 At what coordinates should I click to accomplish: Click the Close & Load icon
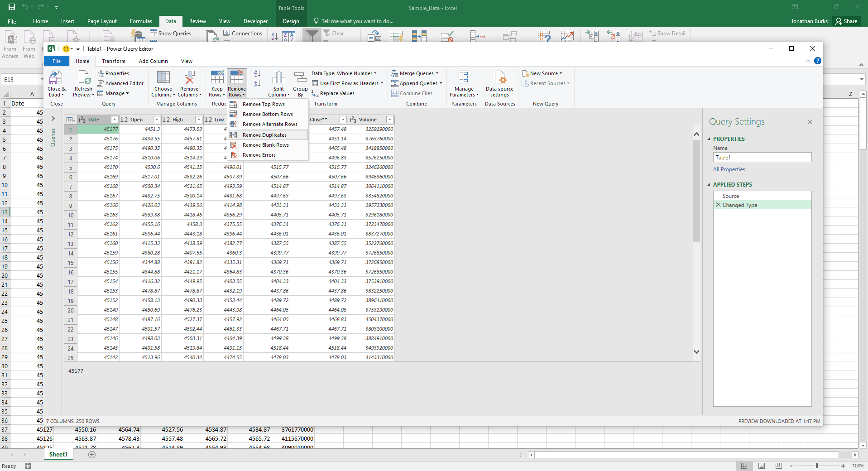[x=56, y=78]
